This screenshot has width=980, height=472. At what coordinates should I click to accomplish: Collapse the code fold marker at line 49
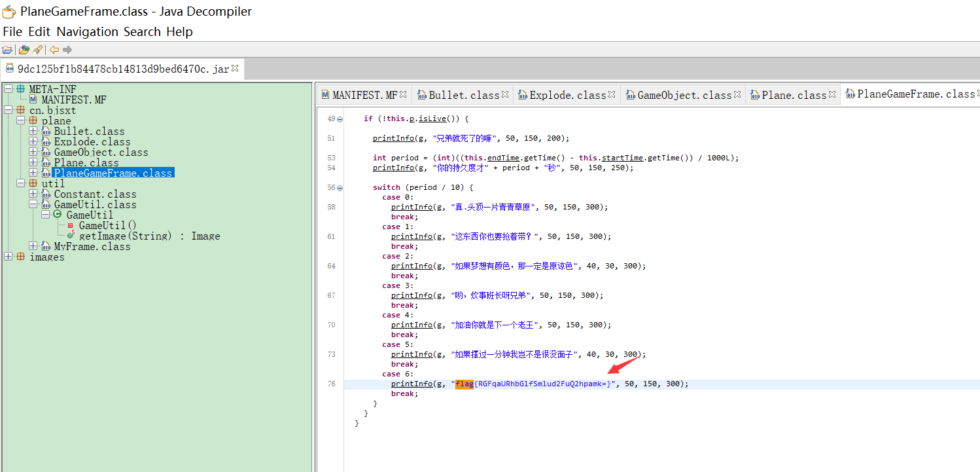[340, 118]
